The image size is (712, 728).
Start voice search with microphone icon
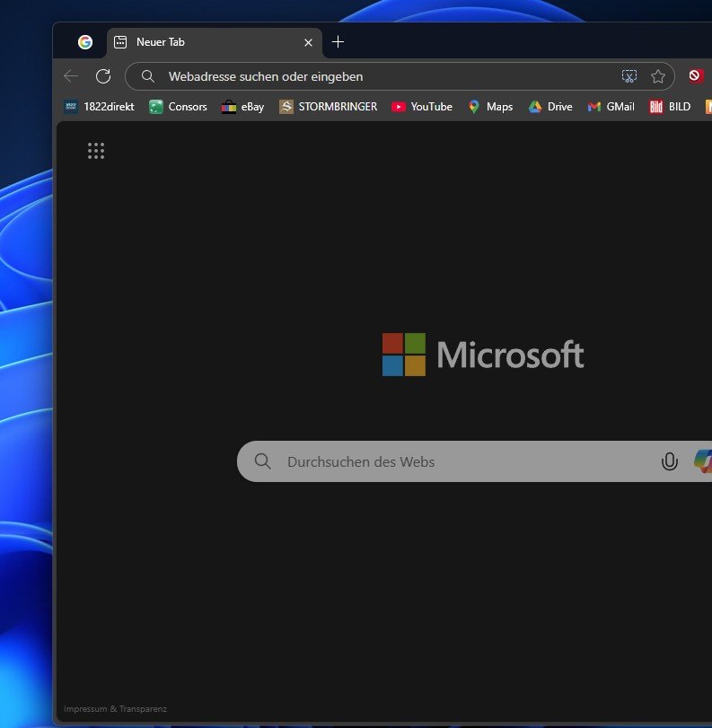pos(669,461)
